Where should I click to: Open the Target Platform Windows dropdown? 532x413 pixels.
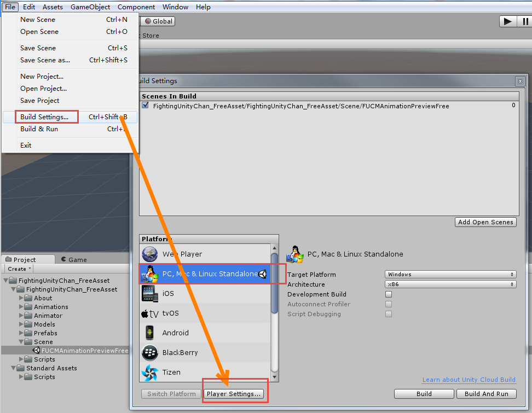[x=450, y=274]
